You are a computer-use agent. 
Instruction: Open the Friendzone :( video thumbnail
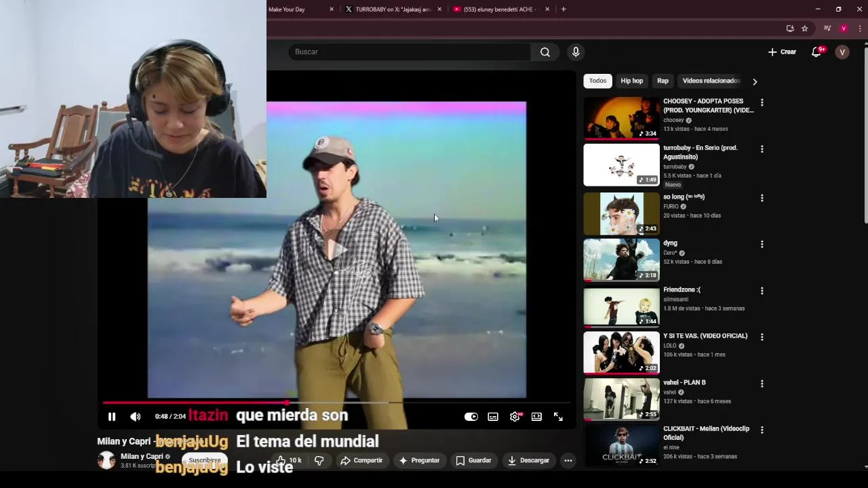coord(621,306)
